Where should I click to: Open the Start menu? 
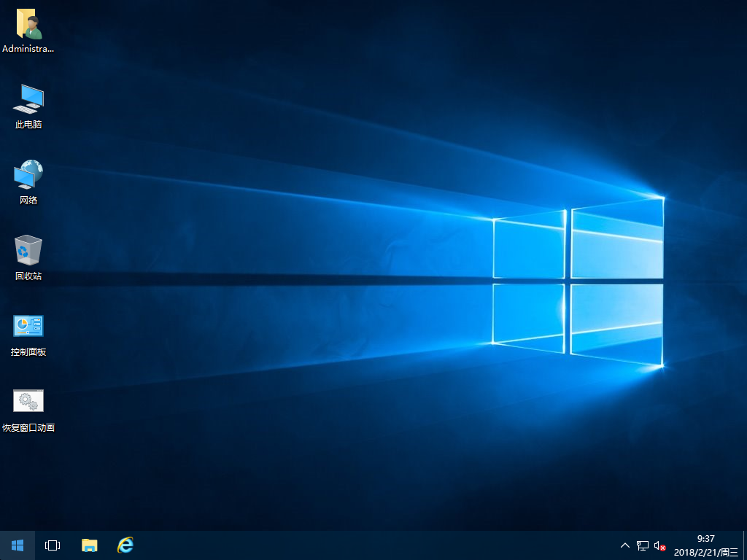coord(16,545)
